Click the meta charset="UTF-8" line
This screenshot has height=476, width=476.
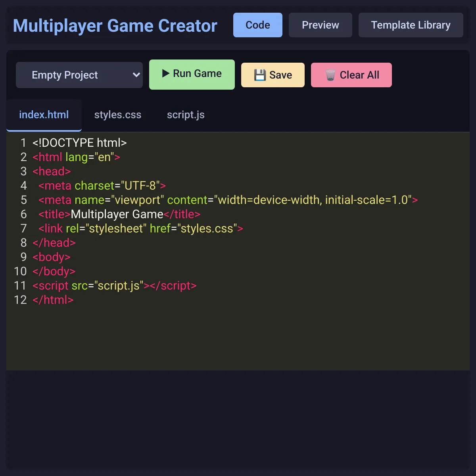pos(102,186)
